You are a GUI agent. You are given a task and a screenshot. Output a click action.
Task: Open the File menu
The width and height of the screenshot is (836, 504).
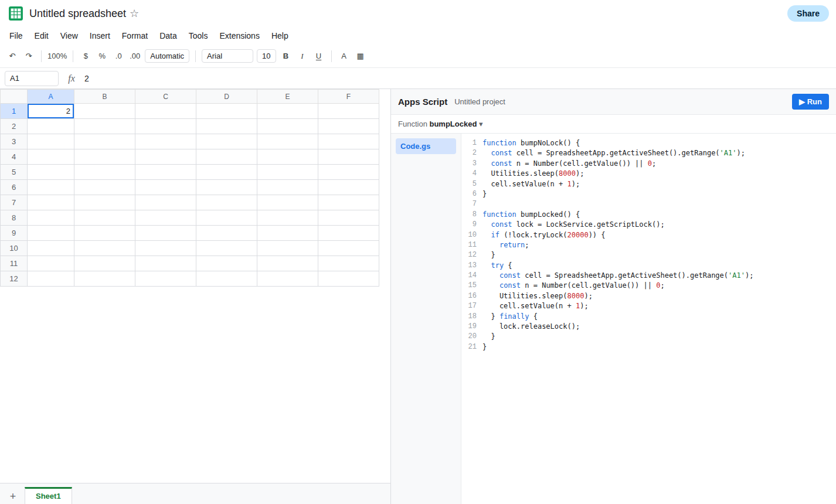16,36
